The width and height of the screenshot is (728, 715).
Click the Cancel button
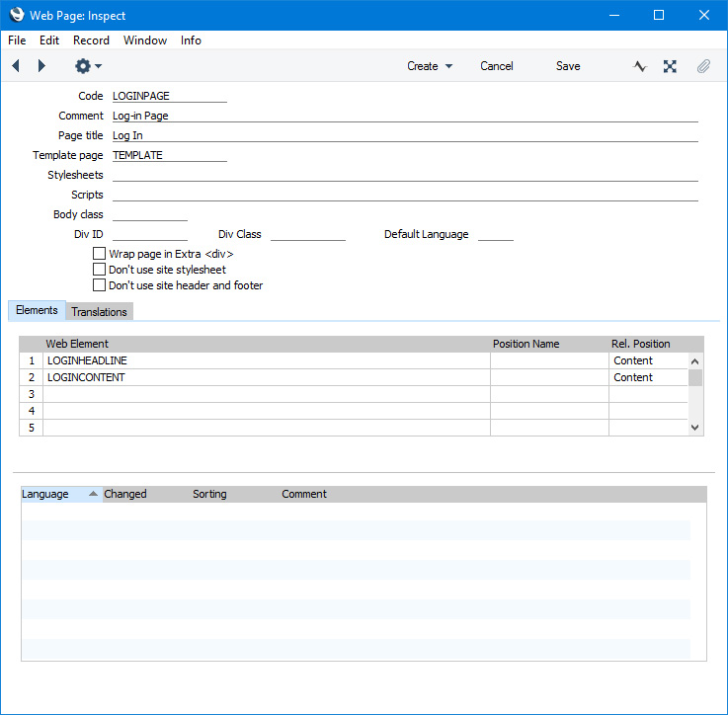coord(496,66)
